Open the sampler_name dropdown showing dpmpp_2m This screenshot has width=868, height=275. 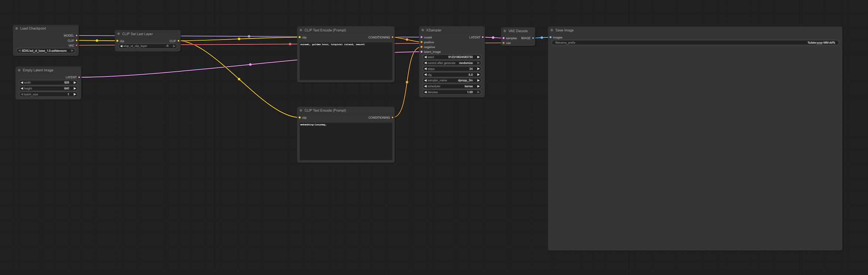(451, 81)
